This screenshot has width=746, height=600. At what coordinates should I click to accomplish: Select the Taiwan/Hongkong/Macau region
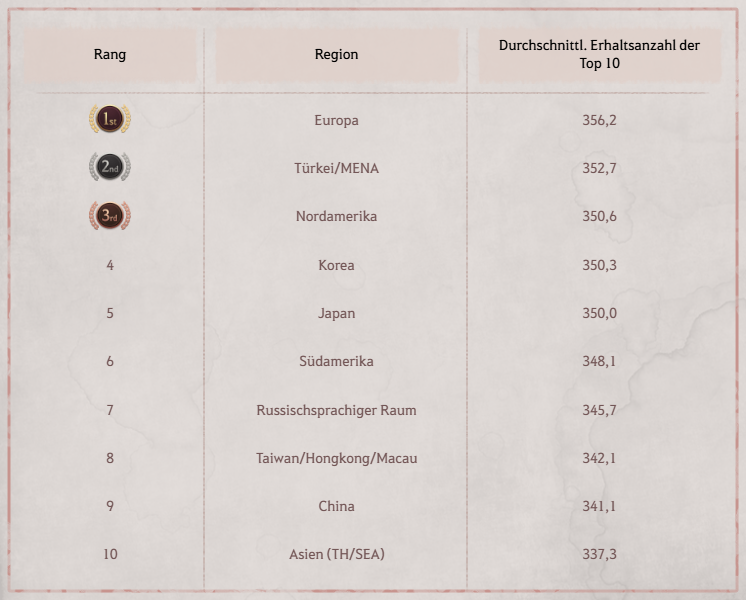coord(336,458)
